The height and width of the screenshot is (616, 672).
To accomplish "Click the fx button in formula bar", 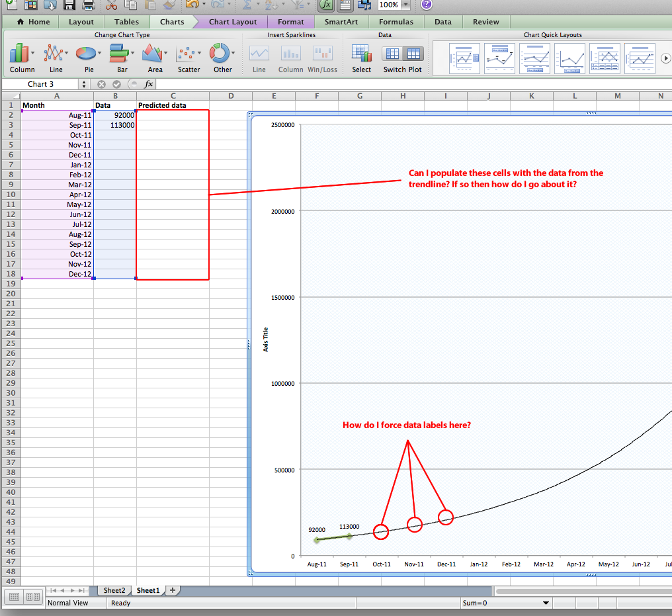I will 148,84.
